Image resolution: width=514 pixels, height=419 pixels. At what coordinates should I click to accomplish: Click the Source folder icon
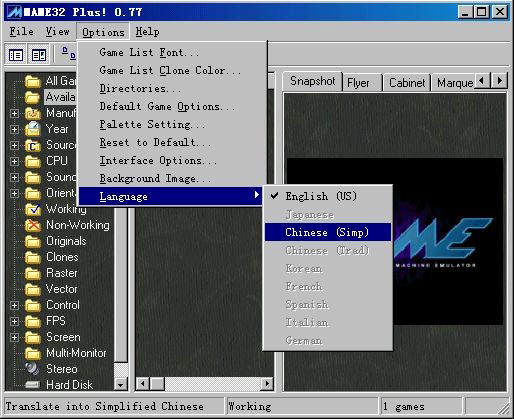[33, 145]
